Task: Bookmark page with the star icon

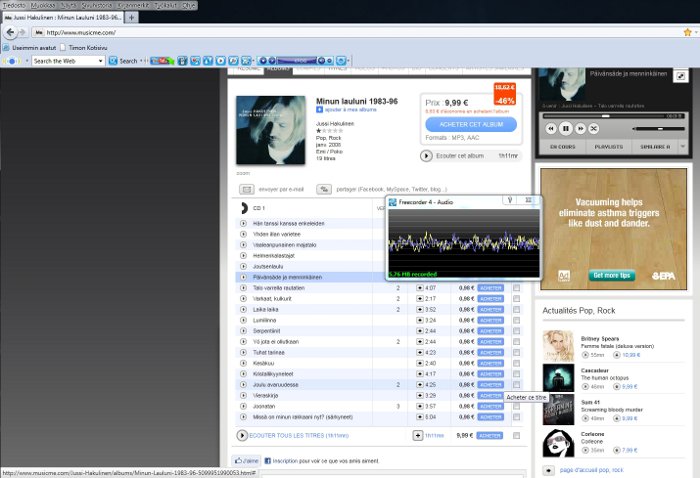Action: tap(688, 32)
